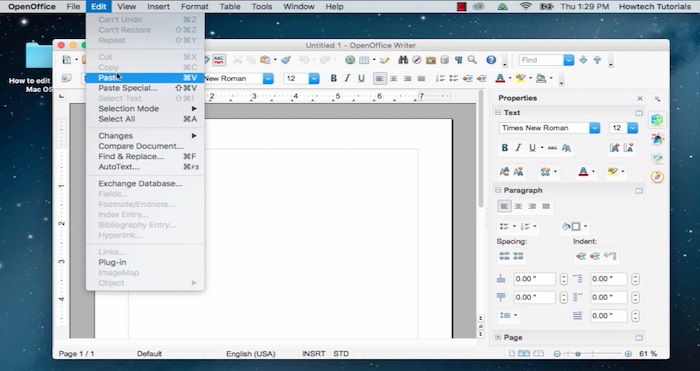Click the INSRT status bar field
The height and width of the screenshot is (371, 700).
pos(313,354)
